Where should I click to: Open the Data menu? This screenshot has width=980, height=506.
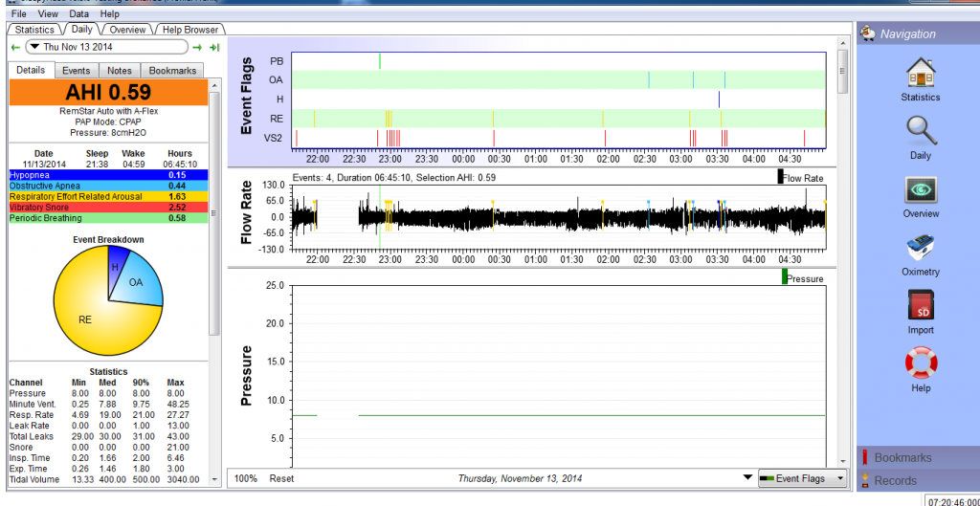[x=78, y=13]
